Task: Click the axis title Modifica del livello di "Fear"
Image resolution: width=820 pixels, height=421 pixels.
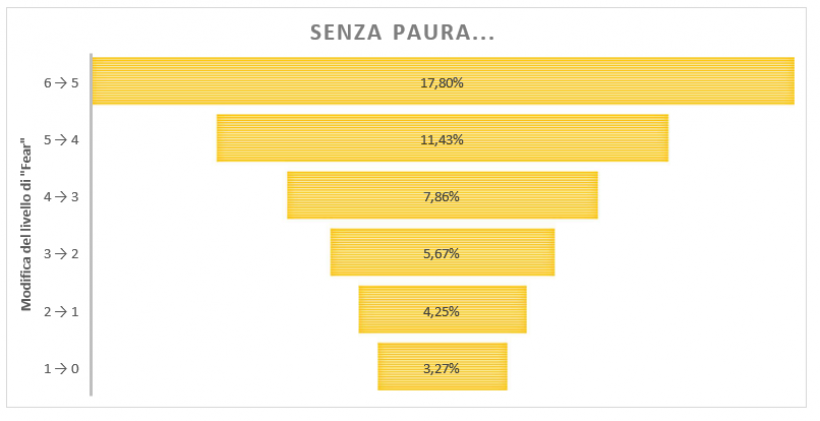Action: (26, 224)
